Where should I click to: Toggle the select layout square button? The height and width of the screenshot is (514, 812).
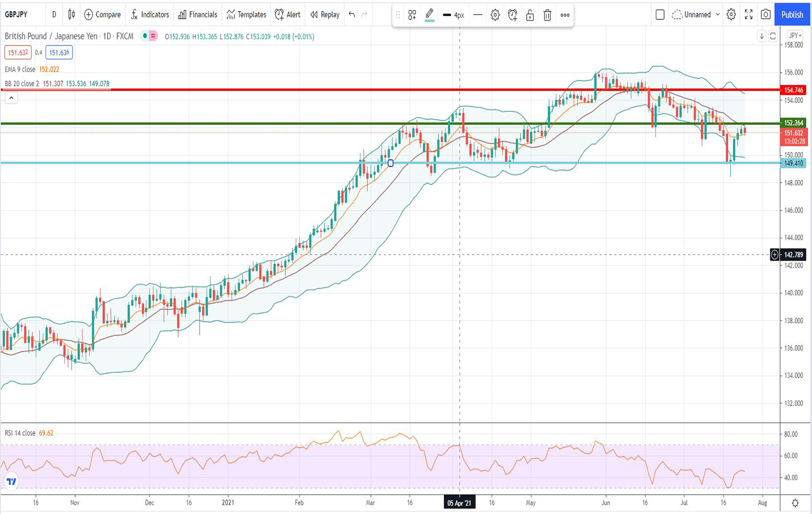[660, 15]
